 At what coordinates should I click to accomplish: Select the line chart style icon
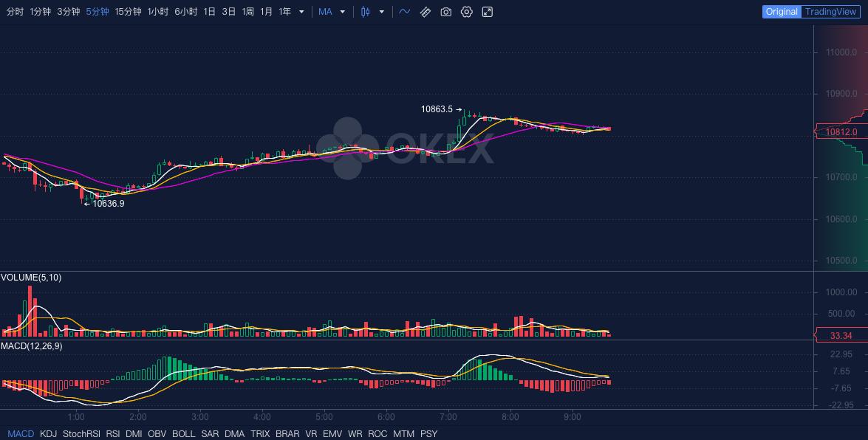[405, 12]
